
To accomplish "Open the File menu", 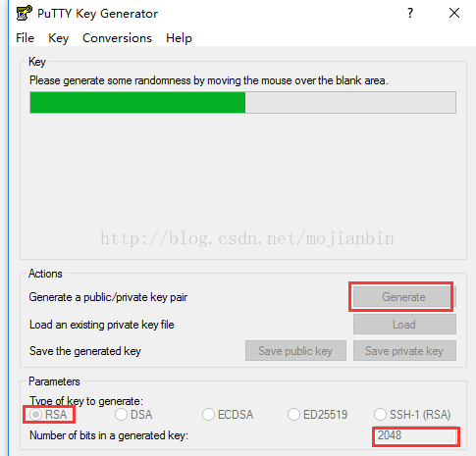I will (x=26, y=38).
